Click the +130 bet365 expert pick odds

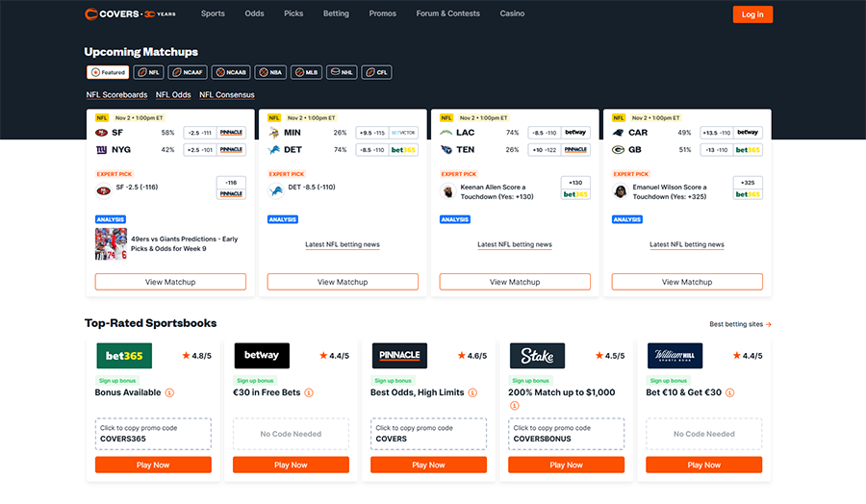[x=575, y=188]
